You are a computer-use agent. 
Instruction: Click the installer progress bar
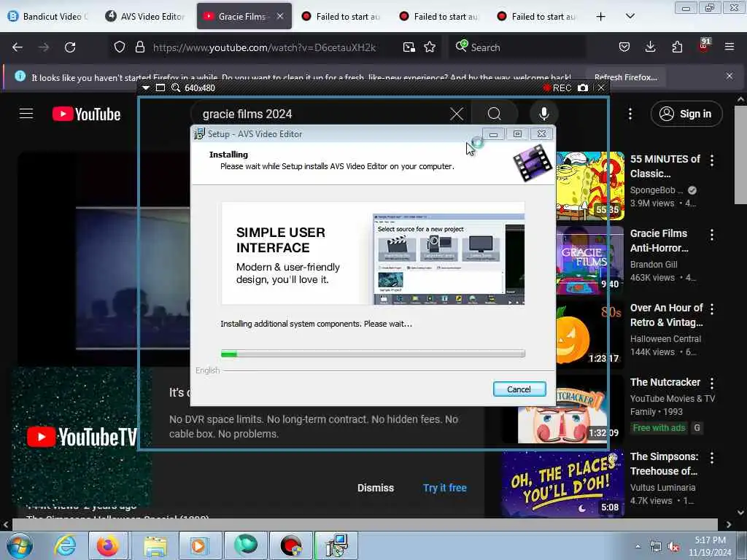point(373,354)
